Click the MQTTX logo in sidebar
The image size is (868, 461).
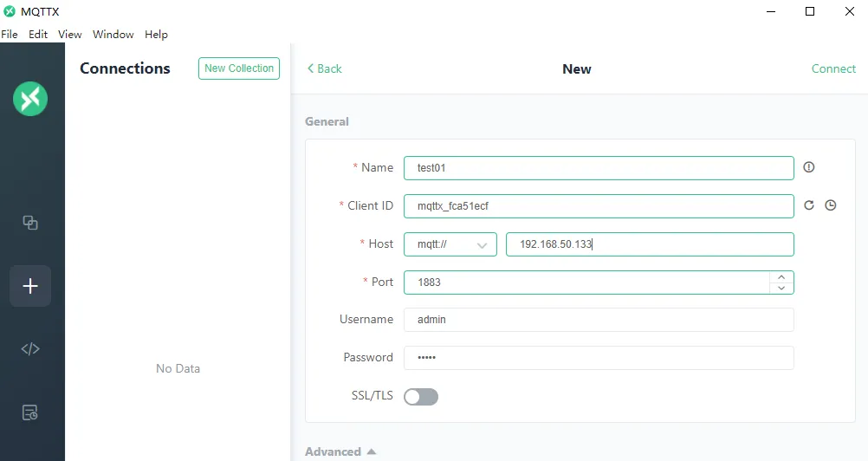coord(30,99)
